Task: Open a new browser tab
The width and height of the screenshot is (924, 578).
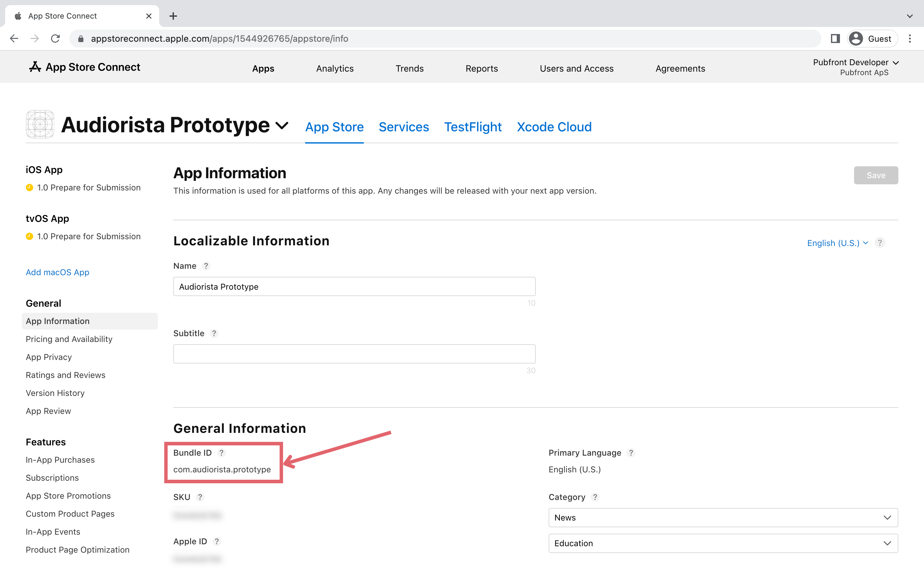Action: point(173,16)
